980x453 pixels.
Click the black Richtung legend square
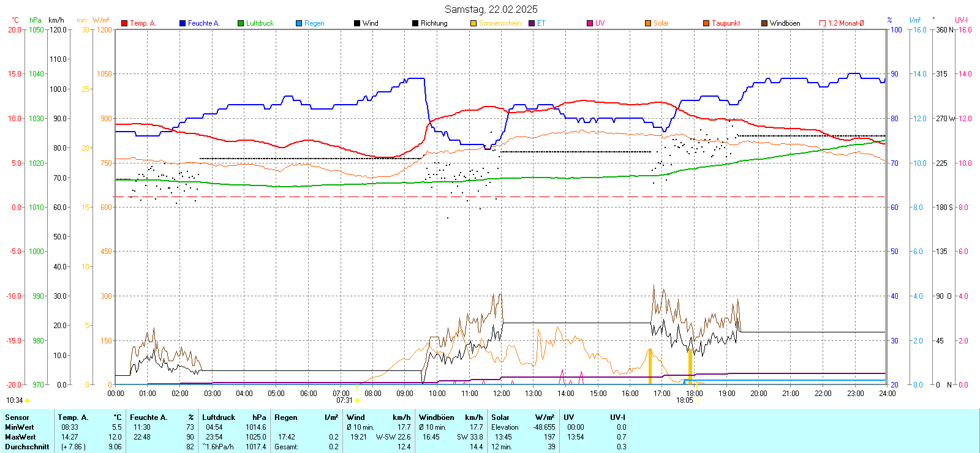point(415,23)
